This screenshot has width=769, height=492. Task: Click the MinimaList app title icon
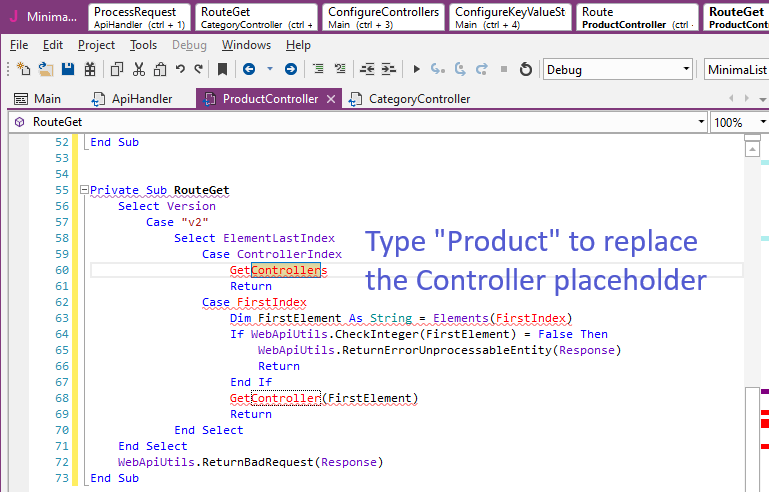pos(14,16)
